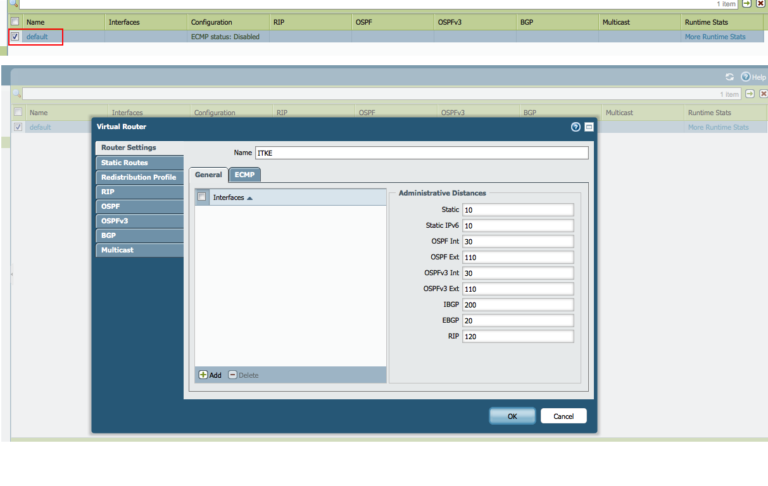Screen dimensions: 768x486
Task: Click the refresh icon beside Help
Action: point(729,76)
